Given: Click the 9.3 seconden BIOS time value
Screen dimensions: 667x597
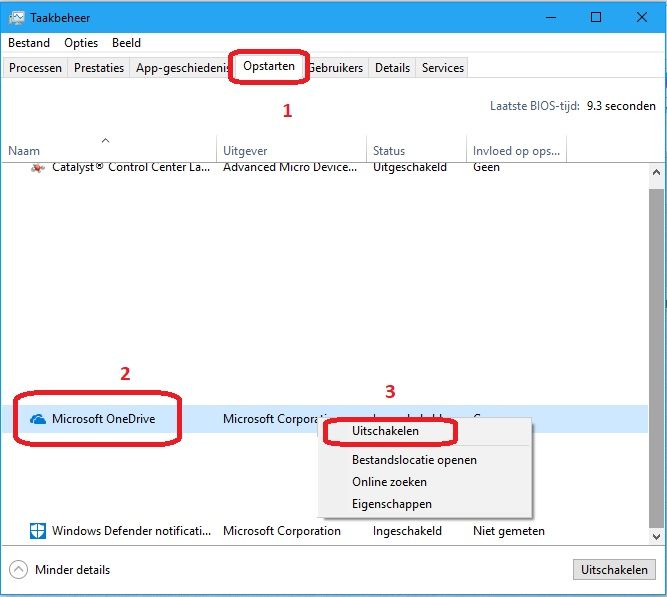Looking at the screenshot, I should pyautogui.click(x=621, y=106).
